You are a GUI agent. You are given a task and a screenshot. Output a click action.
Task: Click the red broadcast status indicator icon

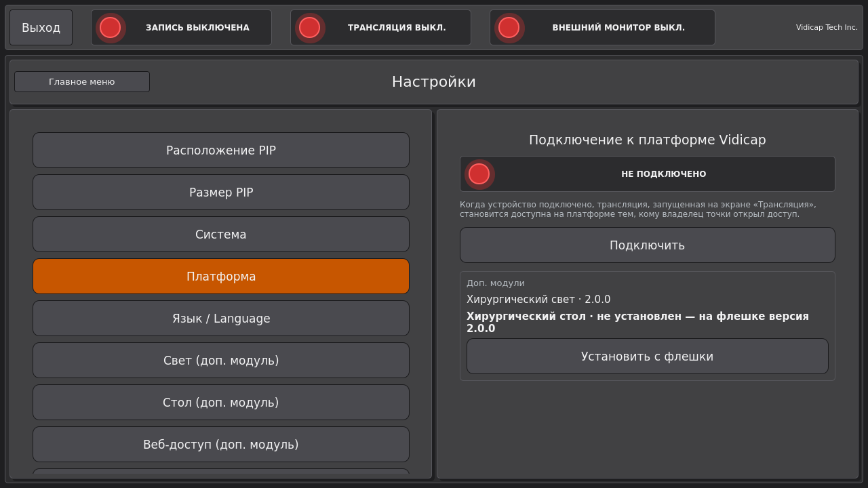[x=309, y=27]
